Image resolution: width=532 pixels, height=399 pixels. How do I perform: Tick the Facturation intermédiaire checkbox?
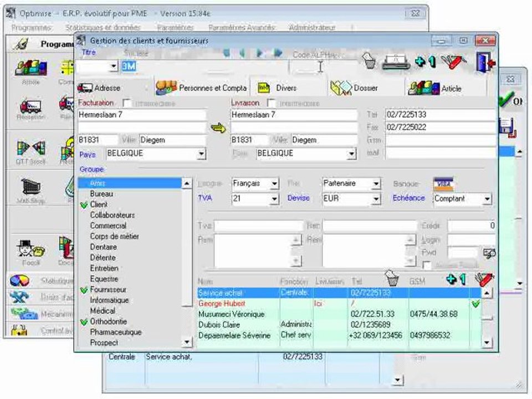127,103
